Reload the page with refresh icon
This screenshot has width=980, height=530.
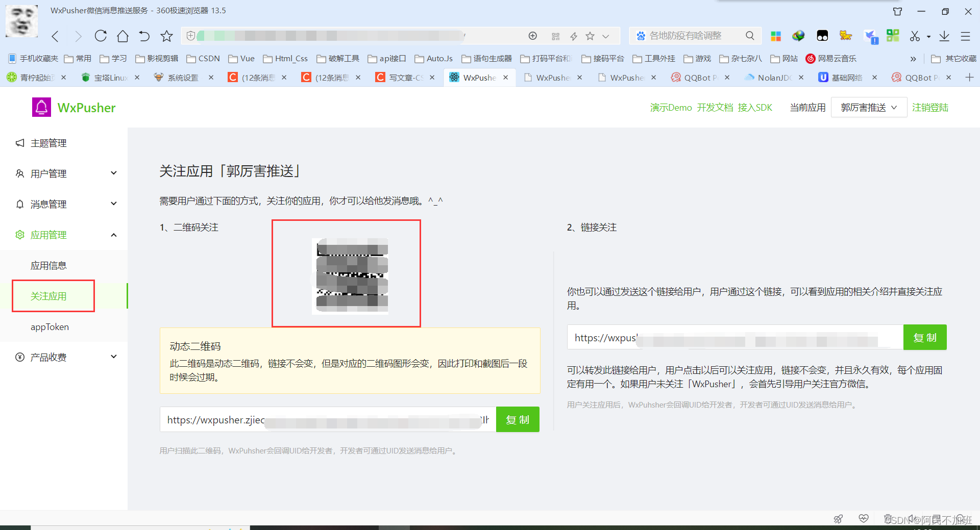click(101, 36)
